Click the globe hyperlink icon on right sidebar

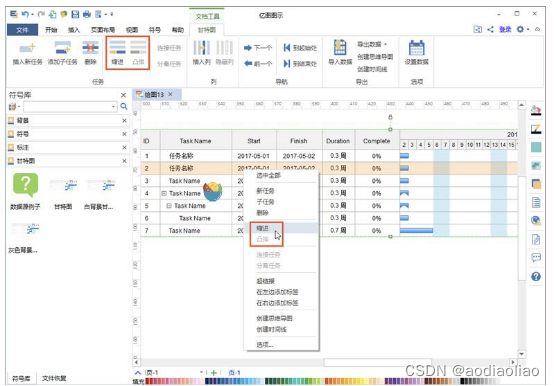coord(536,221)
